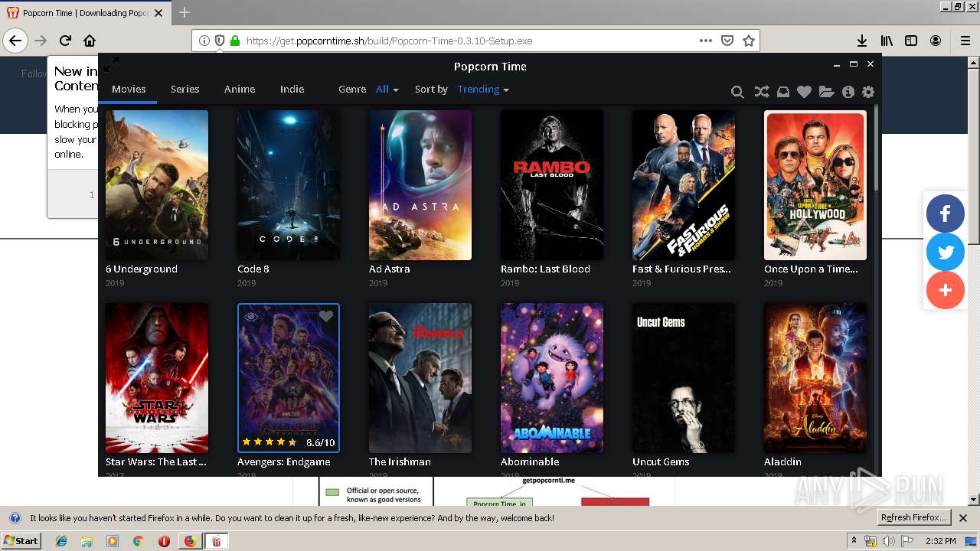Open the Uncut Gems movie poster

(x=684, y=378)
